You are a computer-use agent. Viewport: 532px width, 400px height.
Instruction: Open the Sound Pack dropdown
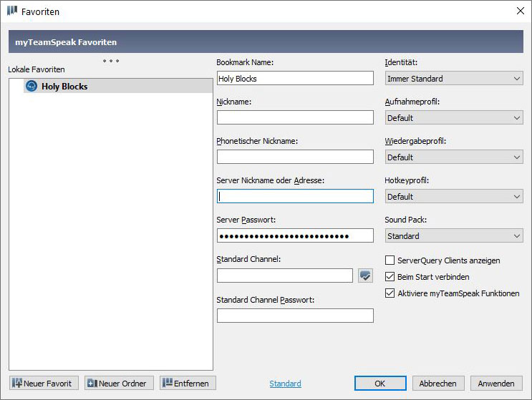coord(454,236)
